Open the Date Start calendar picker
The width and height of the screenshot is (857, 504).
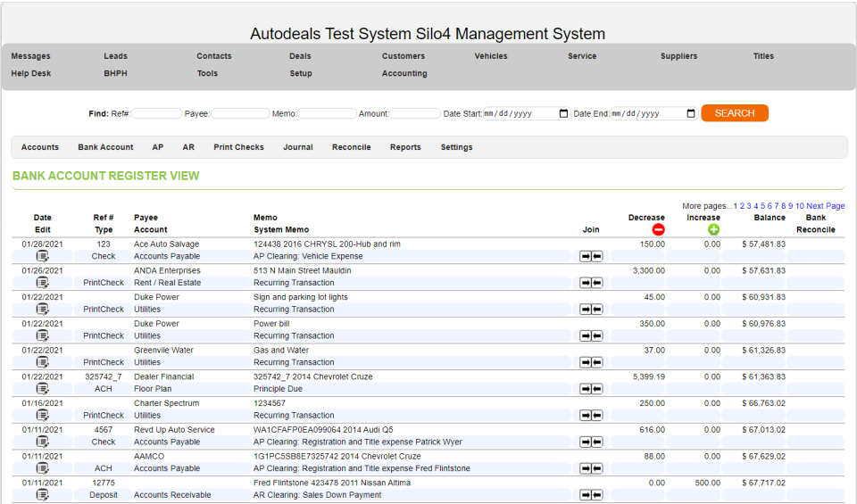point(563,113)
